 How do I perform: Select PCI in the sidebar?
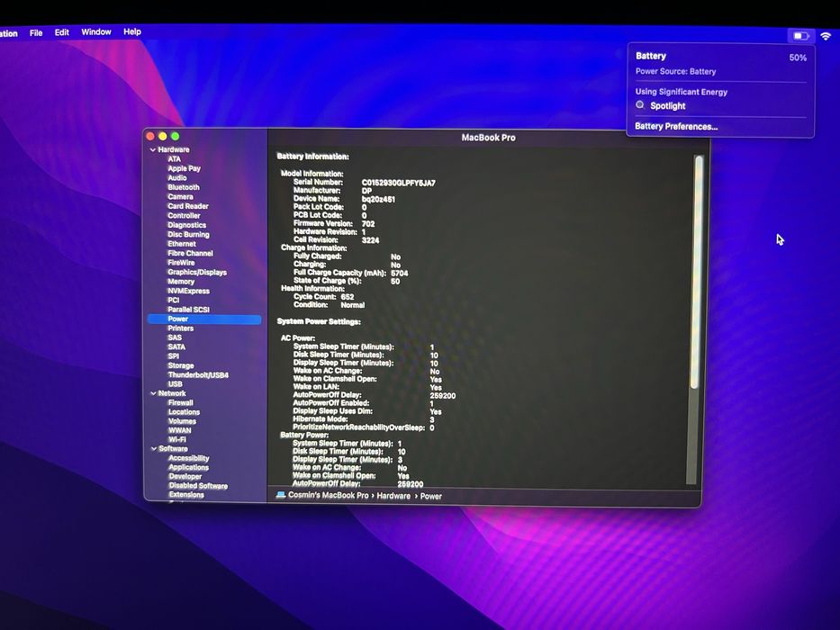(x=174, y=300)
